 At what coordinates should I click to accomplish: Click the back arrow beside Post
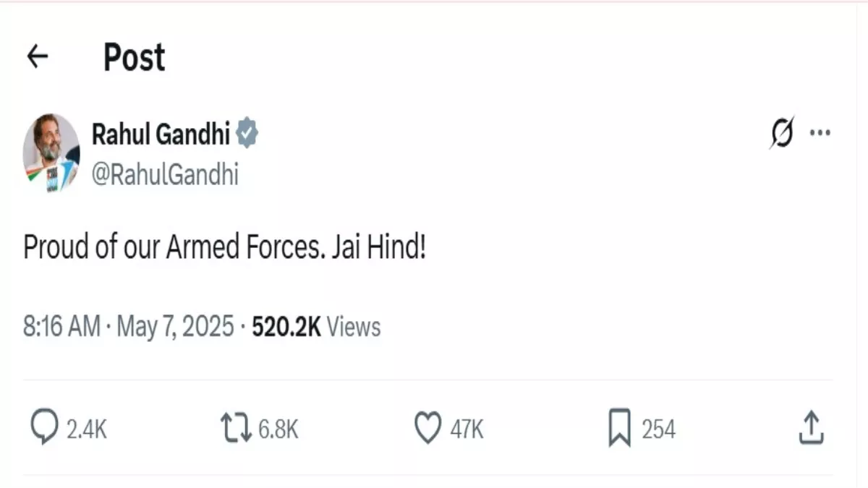tap(37, 56)
